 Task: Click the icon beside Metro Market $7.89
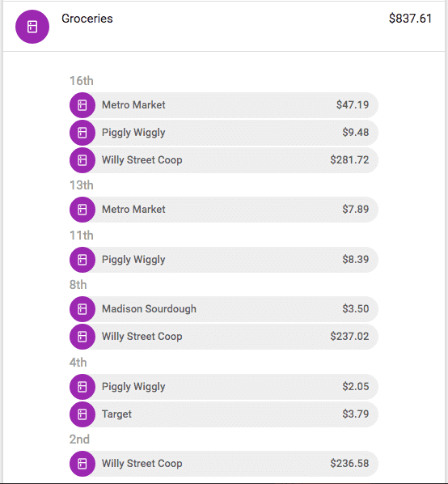click(x=82, y=210)
